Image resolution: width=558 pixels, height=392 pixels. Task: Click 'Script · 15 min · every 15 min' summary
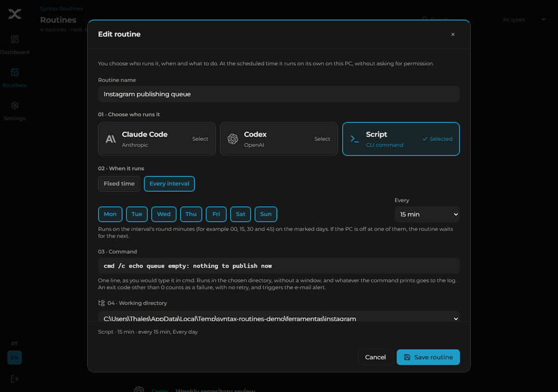pos(148,332)
